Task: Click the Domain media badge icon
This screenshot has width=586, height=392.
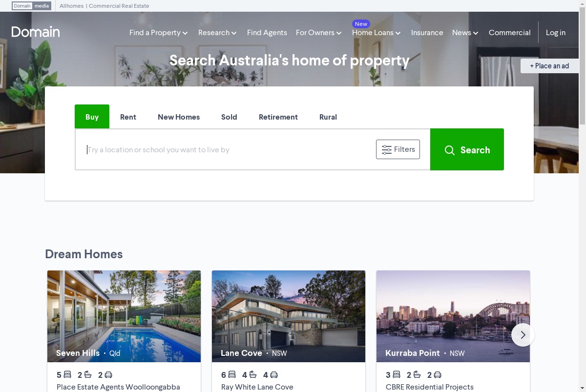Action: [x=32, y=6]
